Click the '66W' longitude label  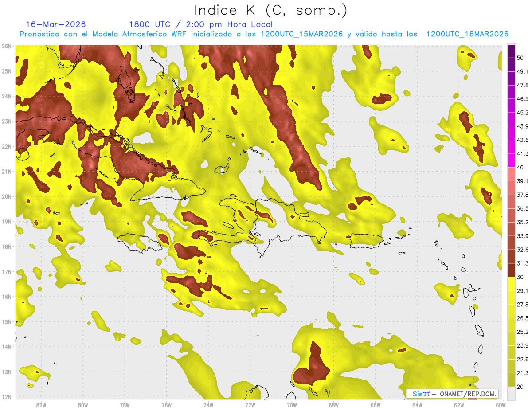(375, 405)
